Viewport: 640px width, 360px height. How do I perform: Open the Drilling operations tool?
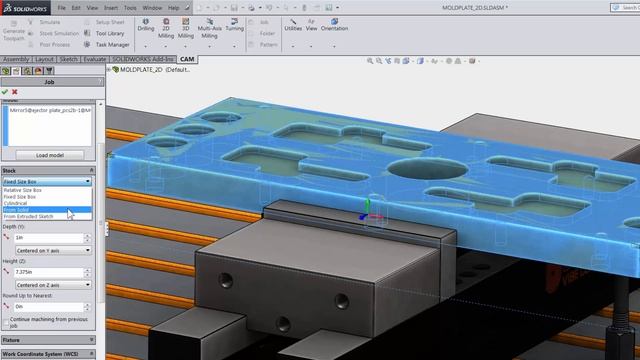pos(146,25)
